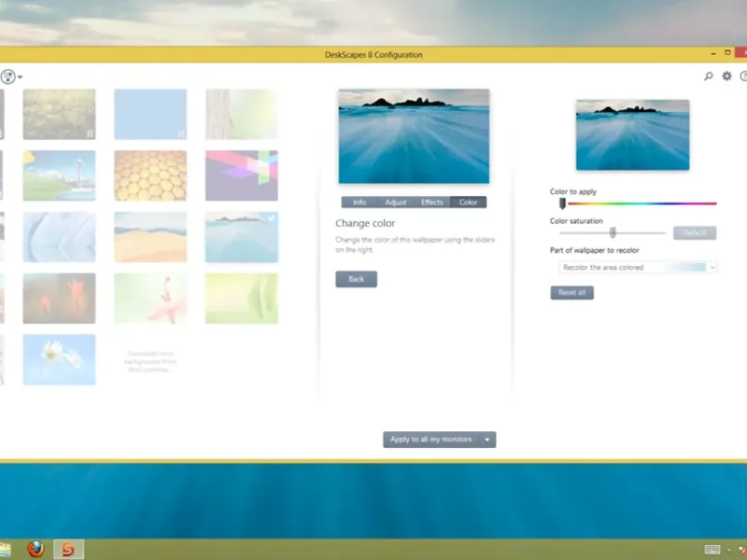Select the yellow-green leaf wallpaper thumbnail
Viewport: 747px width, 560px height.
[x=242, y=299]
